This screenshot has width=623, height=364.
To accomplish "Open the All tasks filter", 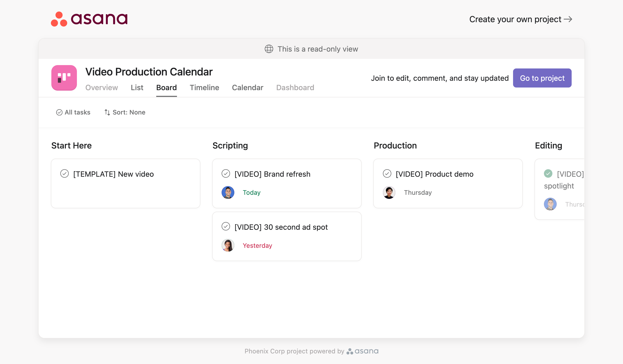I will [x=73, y=112].
